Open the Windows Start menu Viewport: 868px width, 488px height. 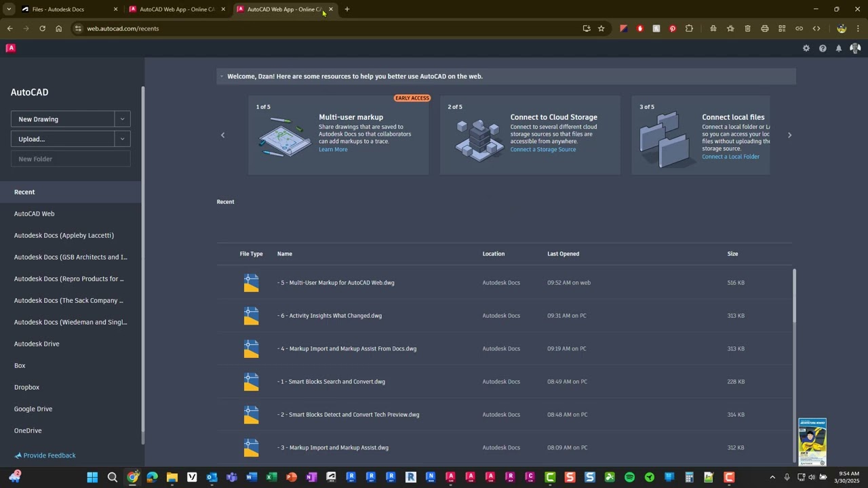[92, 477]
